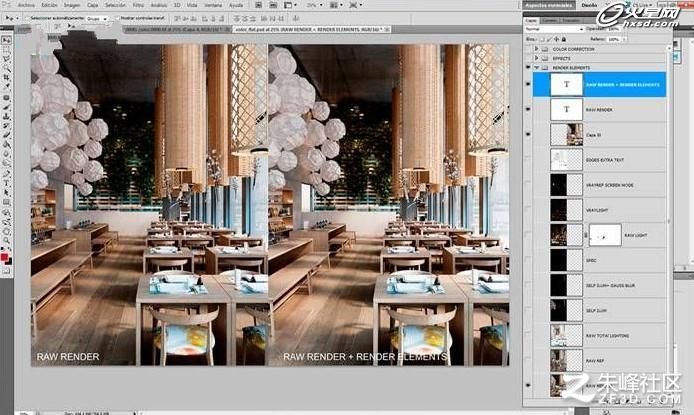Open the Screen Mode dropdown
Image resolution: width=694 pixels, height=415 pixels.
[356, 5]
